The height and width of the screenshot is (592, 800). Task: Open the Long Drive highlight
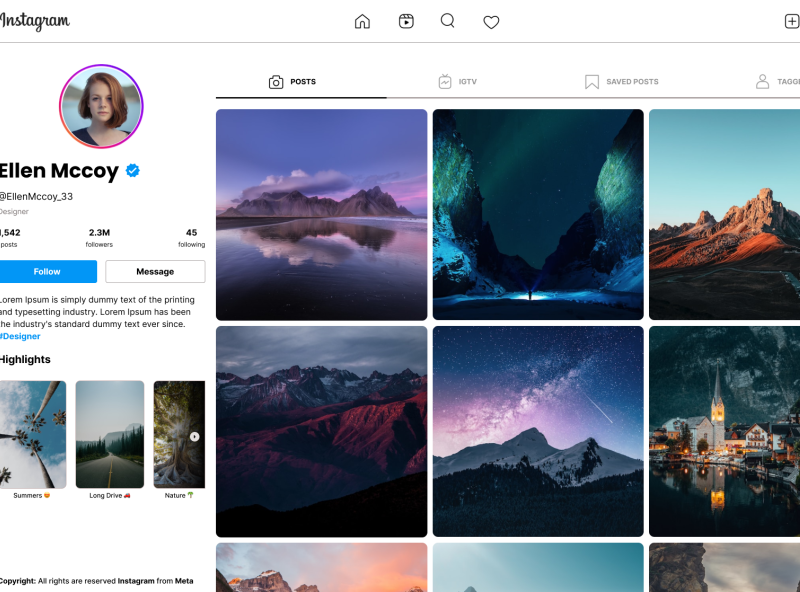pyautogui.click(x=110, y=434)
